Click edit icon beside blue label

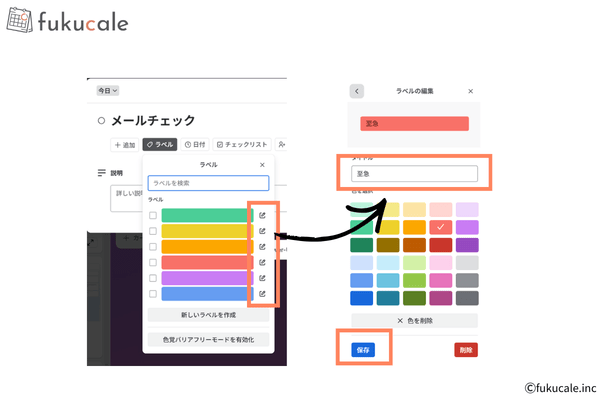tap(262, 294)
